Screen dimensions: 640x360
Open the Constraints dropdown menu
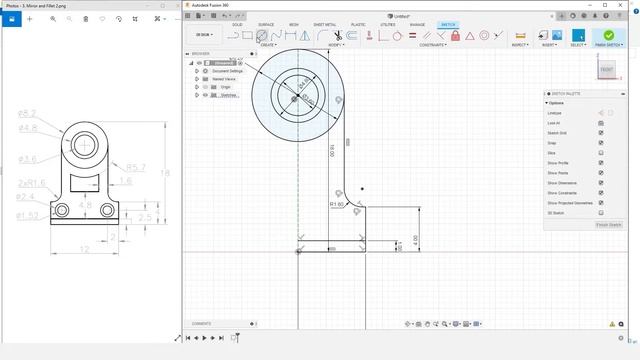coord(433,45)
